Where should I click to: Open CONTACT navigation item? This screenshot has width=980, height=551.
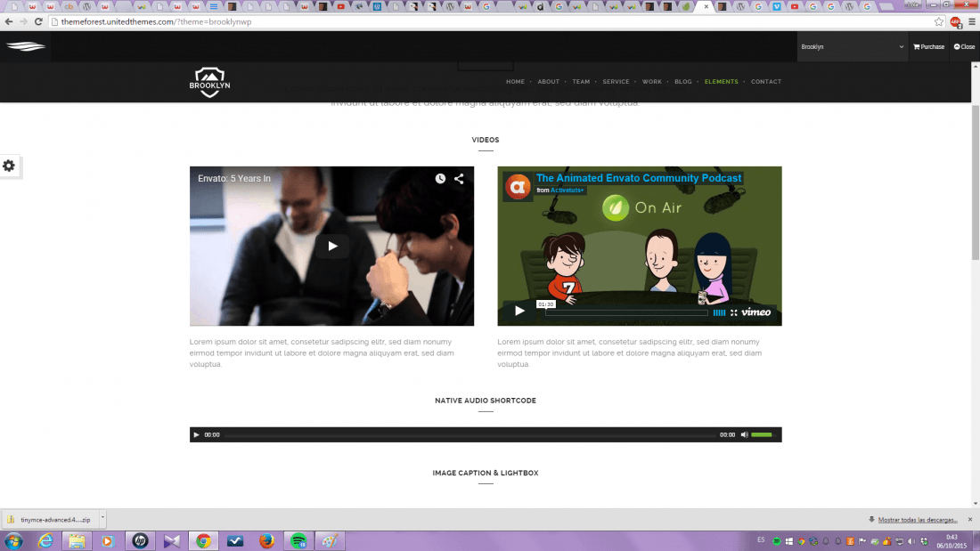click(x=765, y=82)
